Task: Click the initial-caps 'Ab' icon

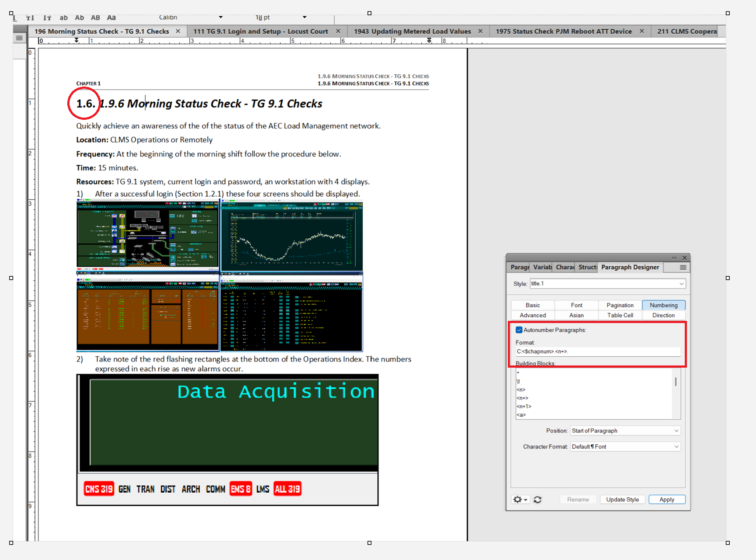Action: pyautogui.click(x=79, y=17)
